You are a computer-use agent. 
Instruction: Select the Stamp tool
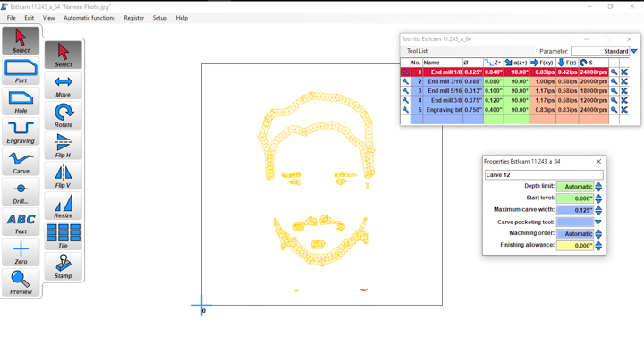(x=64, y=266)
